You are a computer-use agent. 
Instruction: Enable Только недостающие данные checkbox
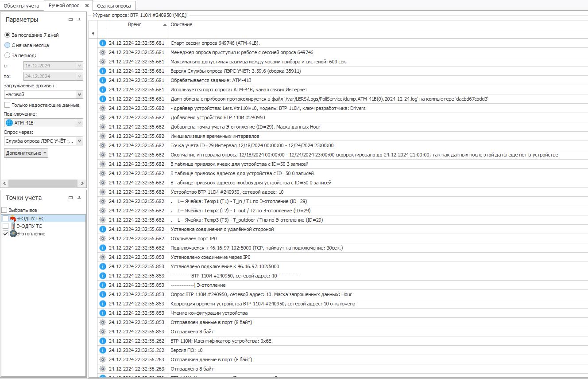pos(7,105)
